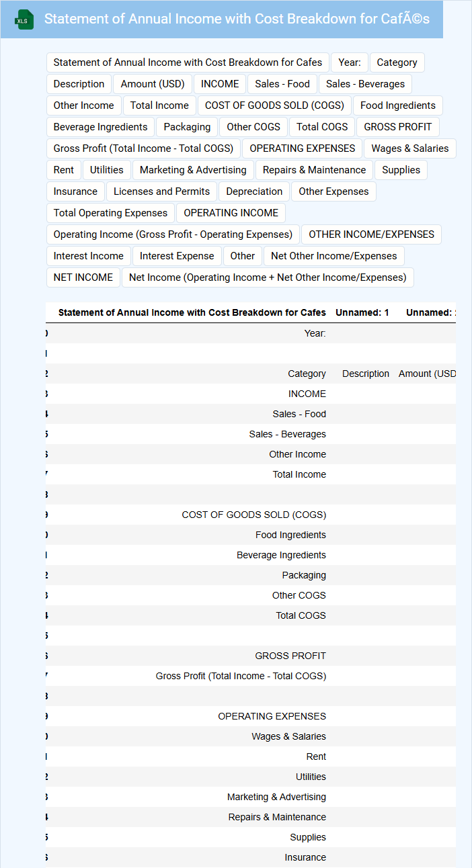Click the 'Packaging' table cell
This screenshot has height=868, width=472.
pyautogui.click(x=304, y=575)
